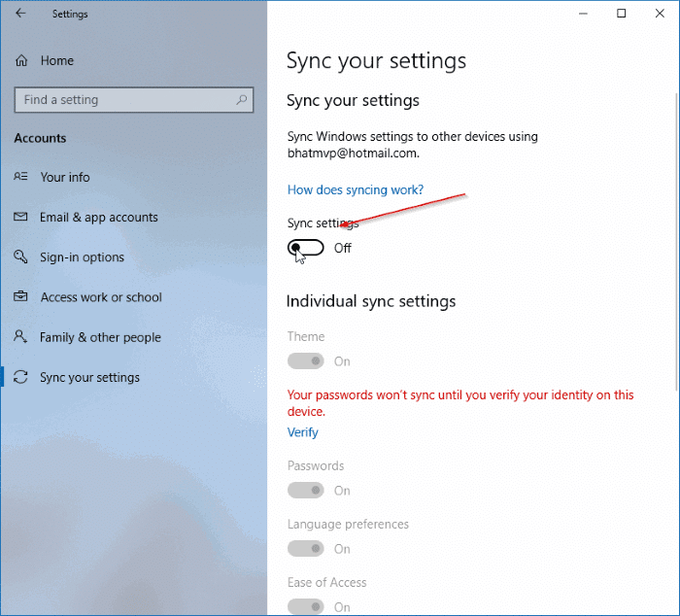680x616 pixels.
Task: Open the Home settings page
Action: tap(56, 61)
